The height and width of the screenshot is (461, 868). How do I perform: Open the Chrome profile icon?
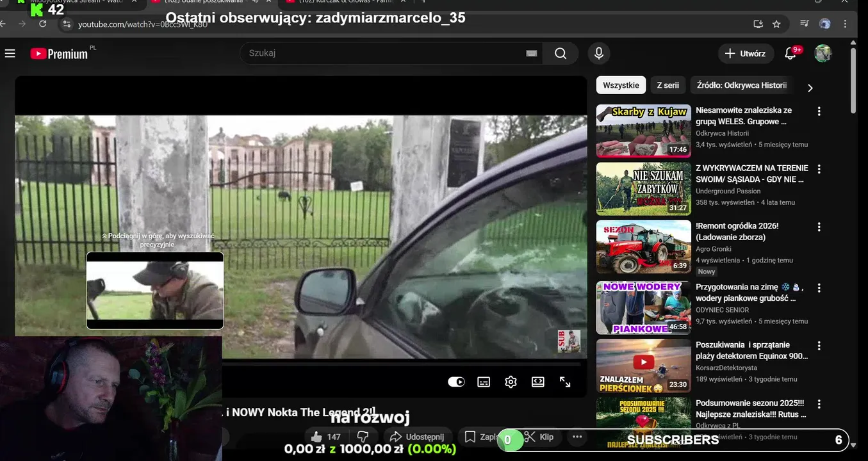pyautogui.click(x=825, y=24)
